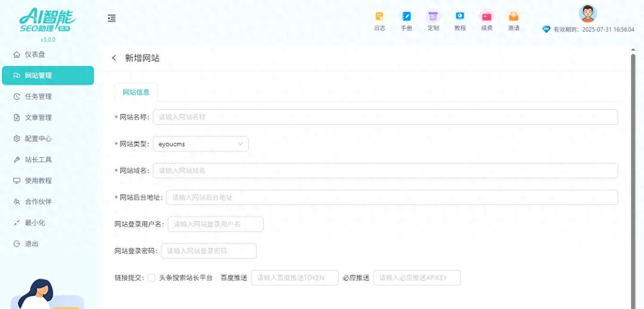This screenshot has width=644, height=309.
Task: Go back using the arrow beside 新增网站
Action: (114, 58)
